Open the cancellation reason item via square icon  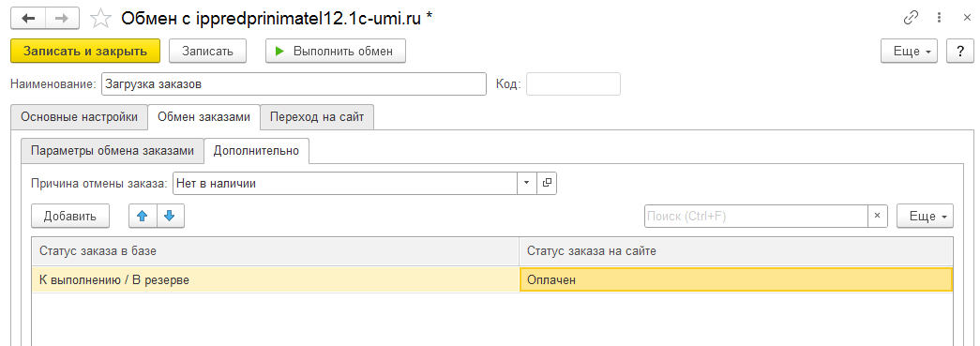coord(547,183)
